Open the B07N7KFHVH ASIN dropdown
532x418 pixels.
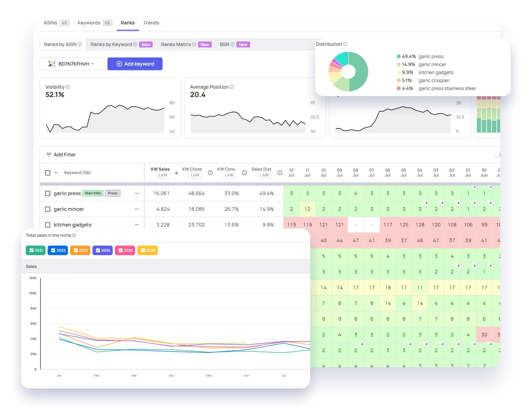72,64
